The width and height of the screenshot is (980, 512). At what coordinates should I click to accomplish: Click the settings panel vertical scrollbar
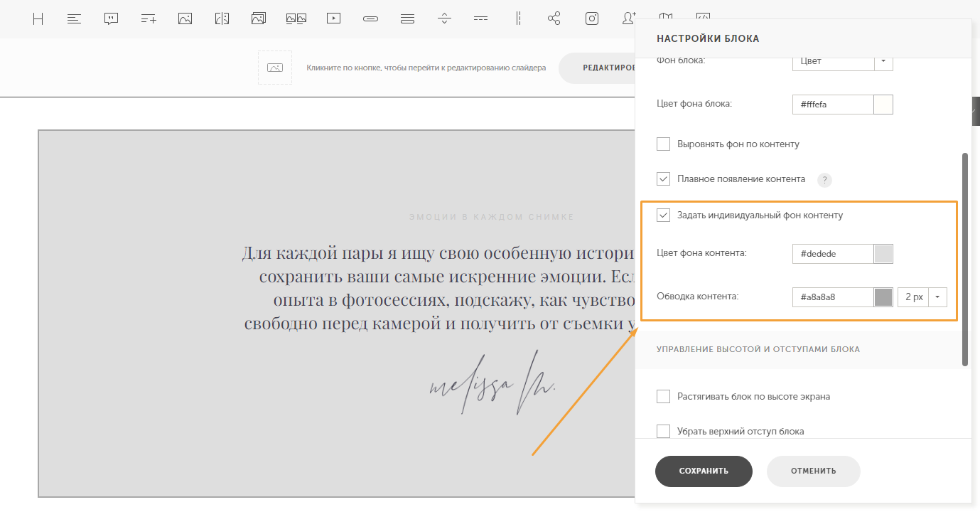pyautogui.click(x=964, y=260)
